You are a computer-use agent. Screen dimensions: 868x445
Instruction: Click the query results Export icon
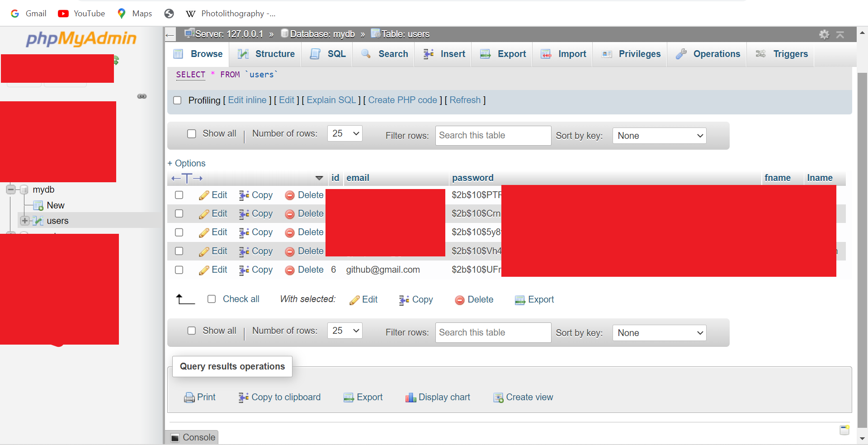coord(349,398)
